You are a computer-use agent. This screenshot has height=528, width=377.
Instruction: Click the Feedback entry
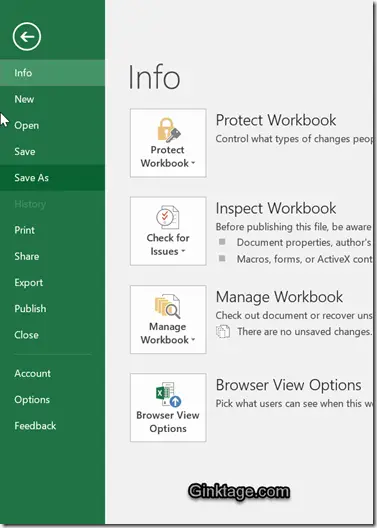pyautogui.click(x=52, y=426)
